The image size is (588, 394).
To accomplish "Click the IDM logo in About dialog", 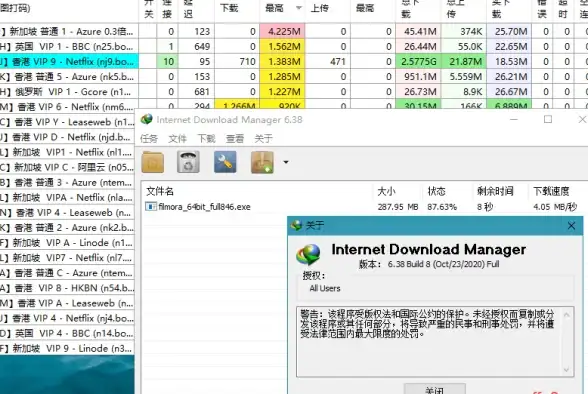I will point(308,254).
